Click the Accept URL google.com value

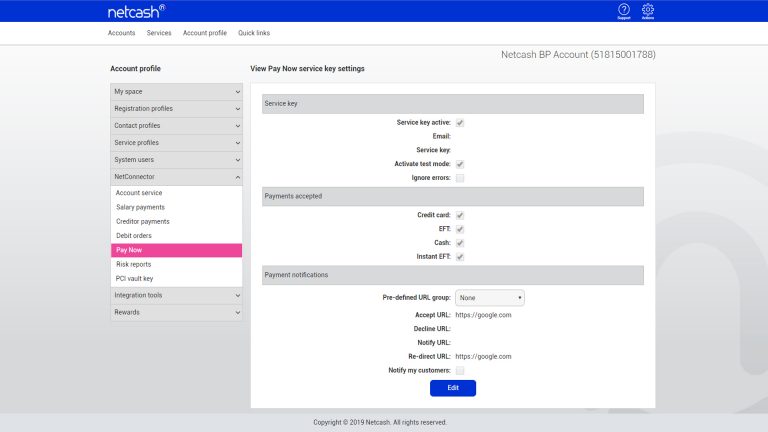point(483,315)
